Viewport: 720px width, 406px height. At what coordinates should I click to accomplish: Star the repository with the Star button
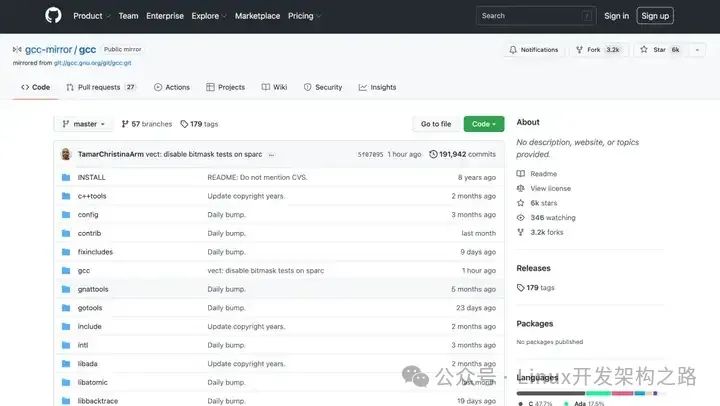tap(660, 50)
